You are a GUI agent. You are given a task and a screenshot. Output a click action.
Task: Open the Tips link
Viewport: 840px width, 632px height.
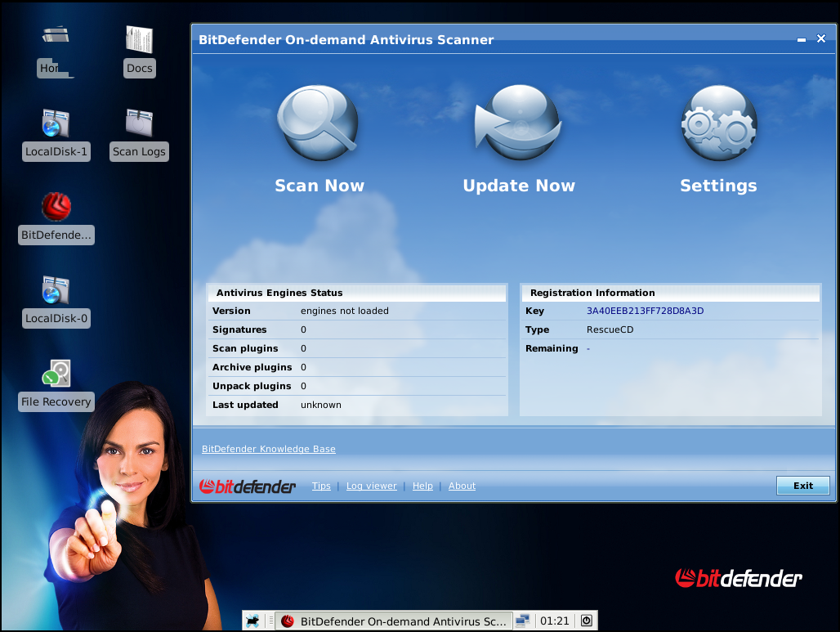(321, 486)
